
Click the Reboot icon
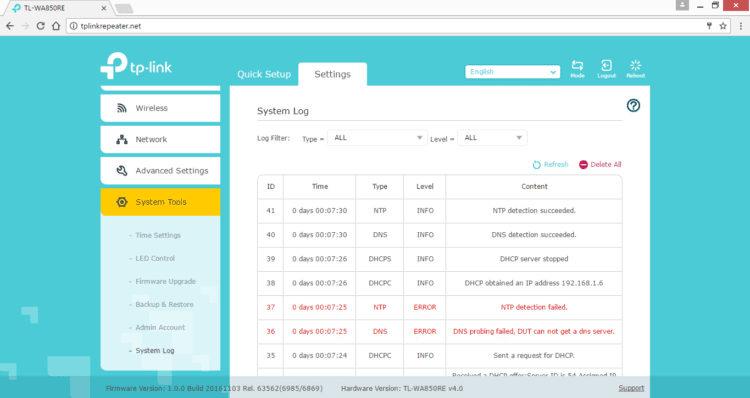(636, 66)
